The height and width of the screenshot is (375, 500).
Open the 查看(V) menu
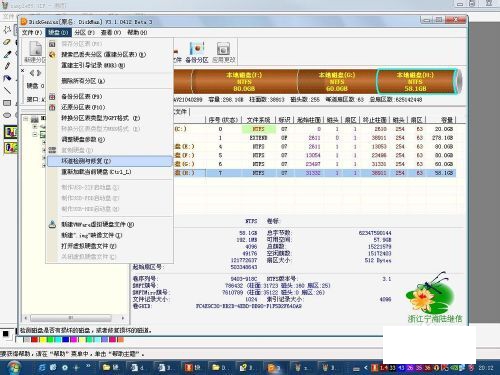111,32
